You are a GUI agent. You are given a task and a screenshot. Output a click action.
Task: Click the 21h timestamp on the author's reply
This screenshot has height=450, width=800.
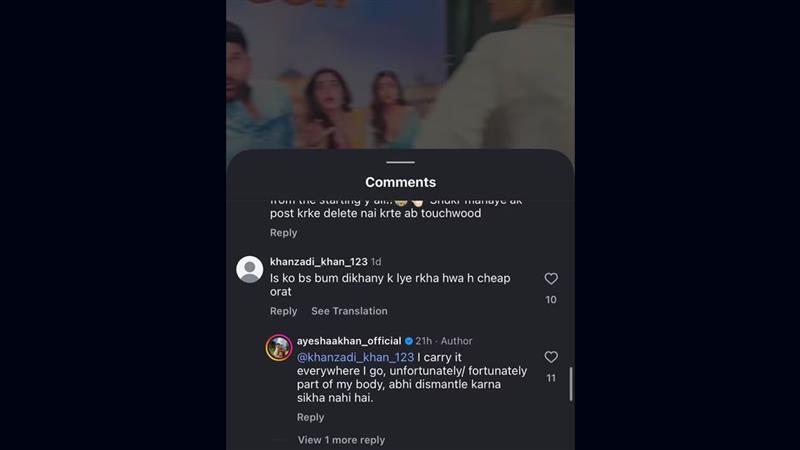pos(426,341)
